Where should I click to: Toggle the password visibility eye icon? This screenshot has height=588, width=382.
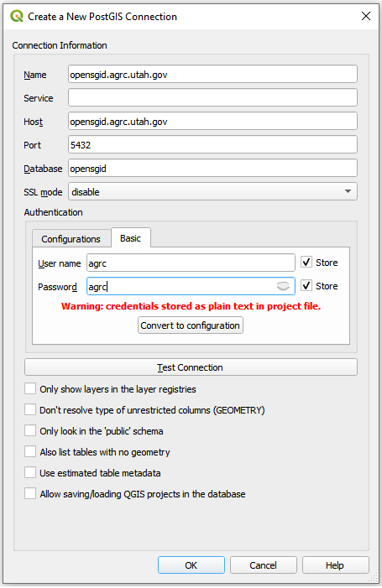click(283, 286)
